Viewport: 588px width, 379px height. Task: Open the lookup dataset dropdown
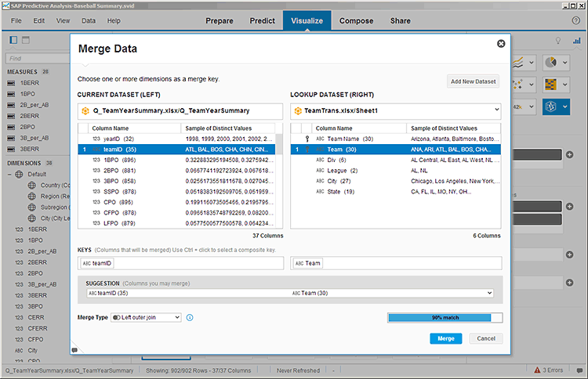click(496, 110)
